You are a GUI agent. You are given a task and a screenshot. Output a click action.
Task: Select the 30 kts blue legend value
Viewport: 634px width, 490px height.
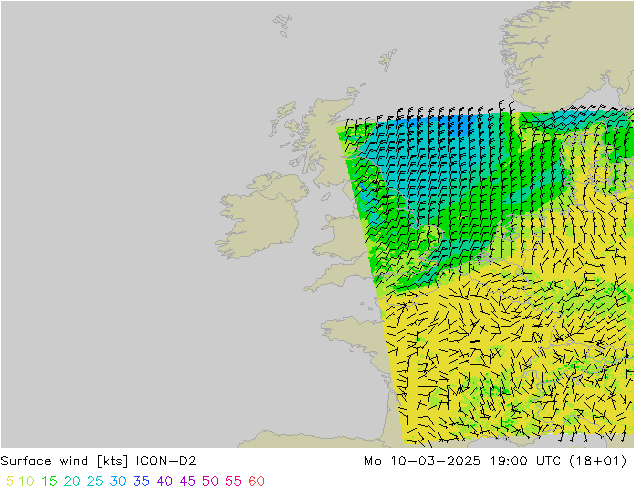pyautogui.click(x=118, y=481)
